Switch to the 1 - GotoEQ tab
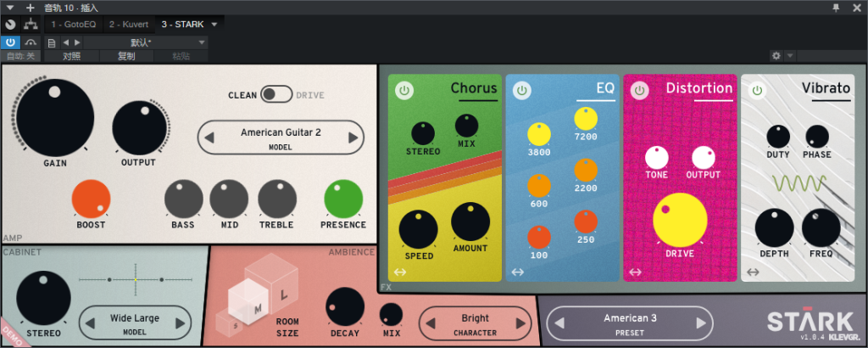868x348 pixels. (x=73, y=25)
